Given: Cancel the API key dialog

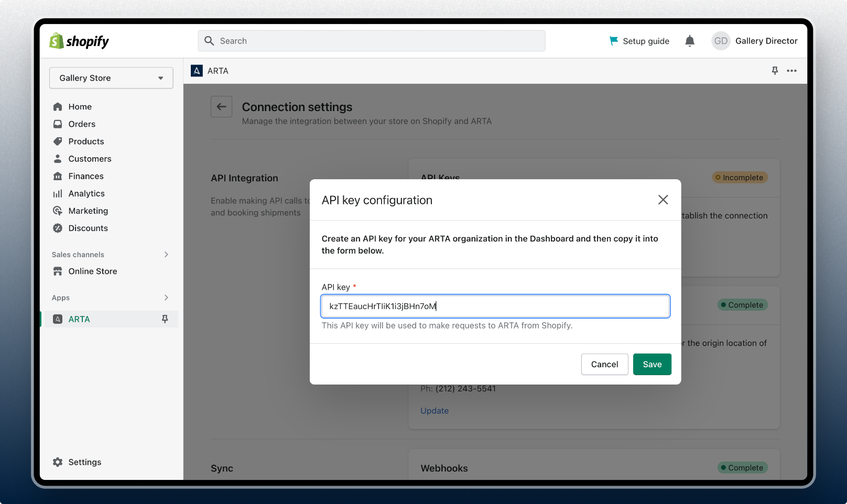Looking at the screenshot, I should pos(604,364).
